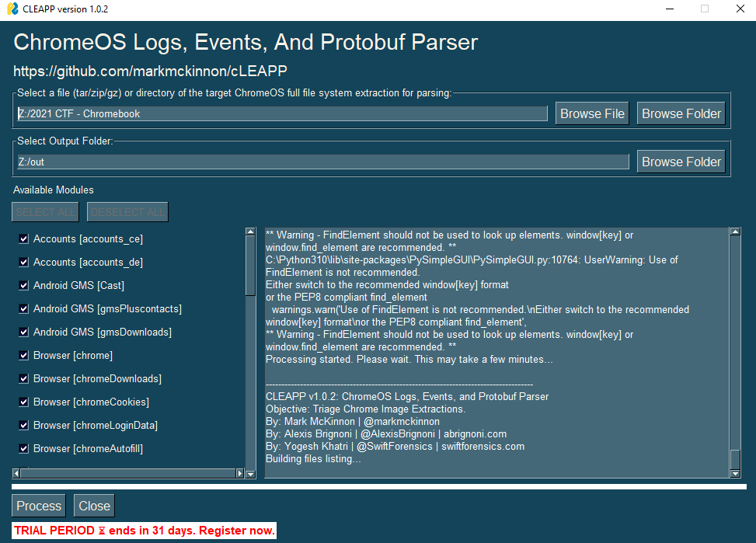Minimize the CLEAPP window
Viewport: 756px width, 543px height.
coord(670,9)
